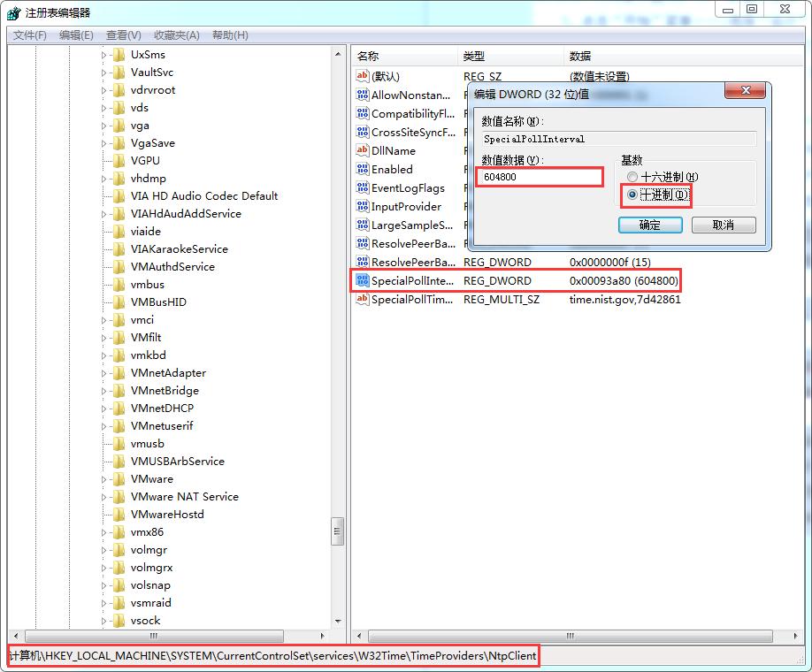Image resolution: width=812 pixels, height=672 pixels.
Task: Click the DWORD icon beside CompatibilityFl entry
Action: (x=362, y=113)
